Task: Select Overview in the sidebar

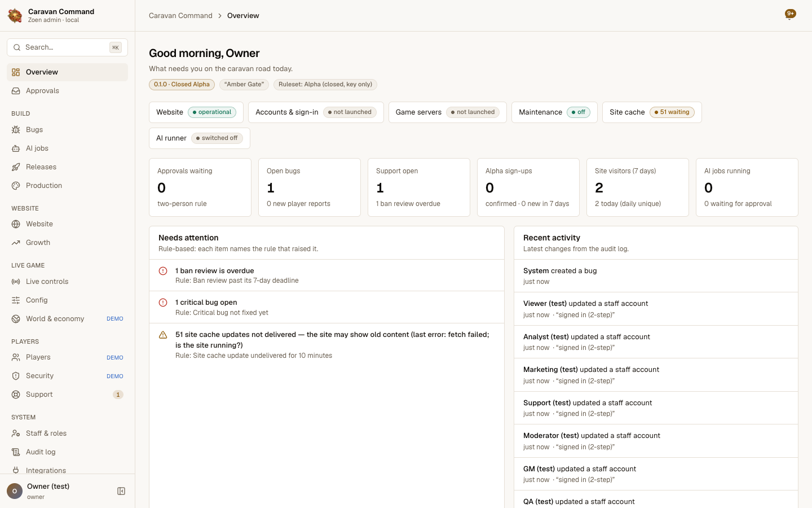Action: 67,72
